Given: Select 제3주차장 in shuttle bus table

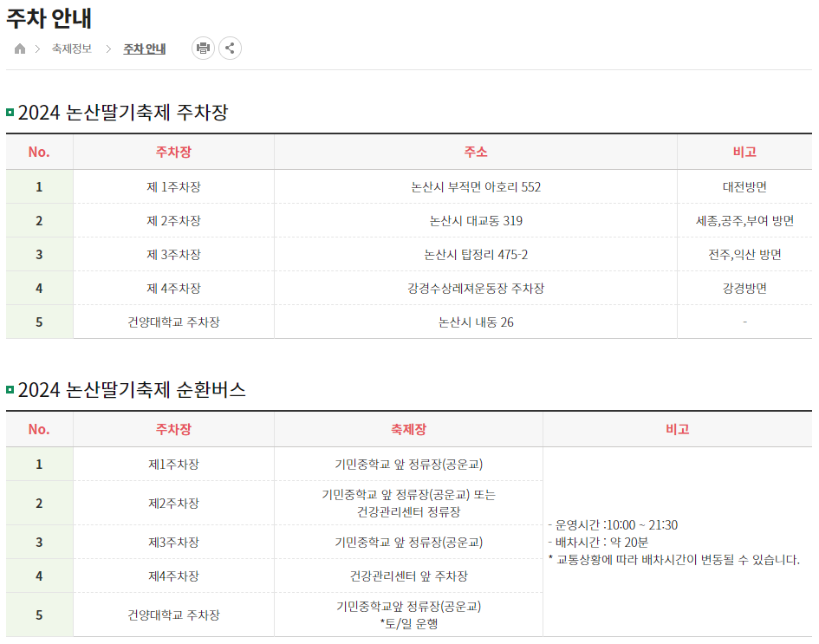Looking at the screenshot, I should pos(173,542).
